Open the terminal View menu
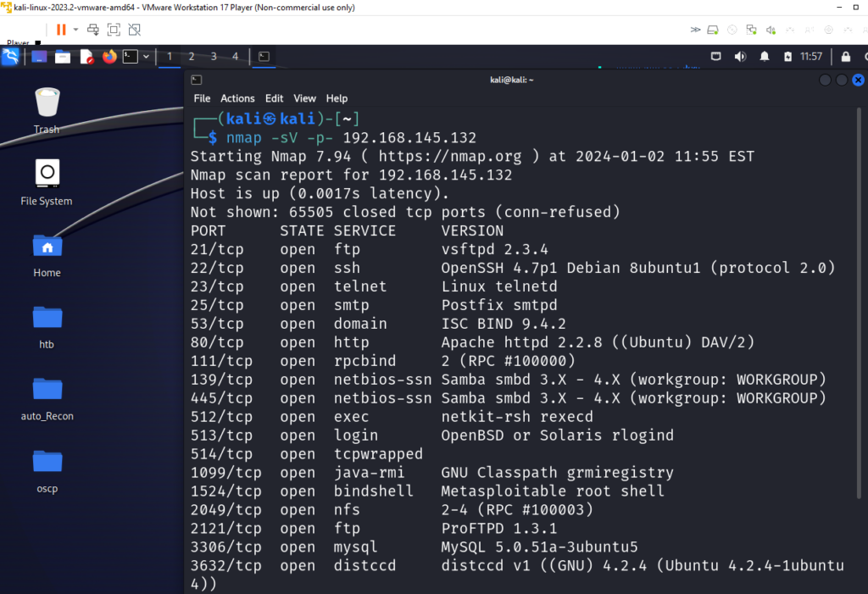This screenshot has height=594, width=868. tap(304, 98)
